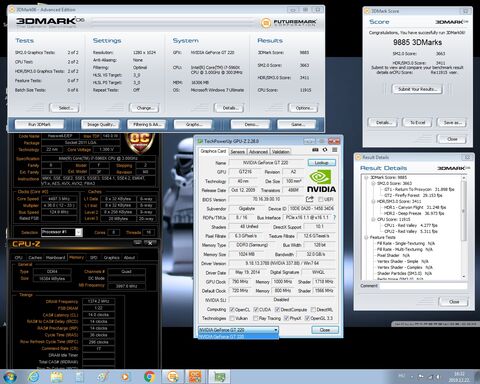Click the GPU-Z screenshot camera icon
This screenshot has width=480, height=384.
(x=315, y=150)
